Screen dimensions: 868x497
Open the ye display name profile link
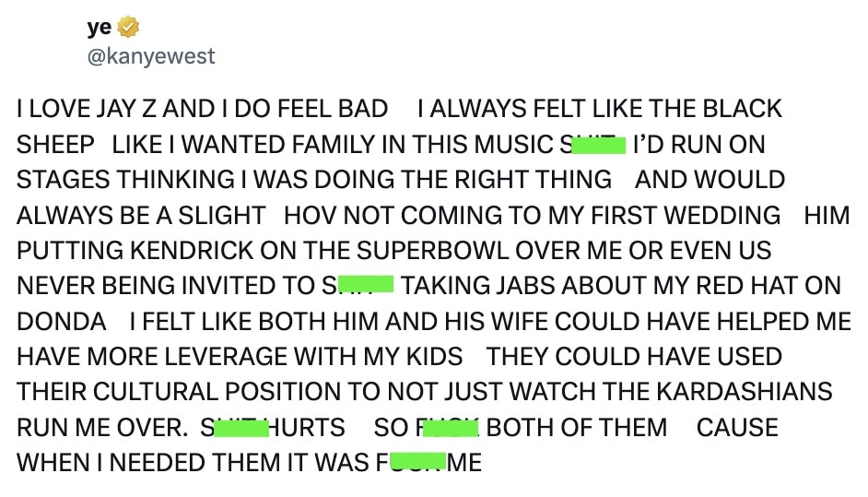[x=99, y=29]
